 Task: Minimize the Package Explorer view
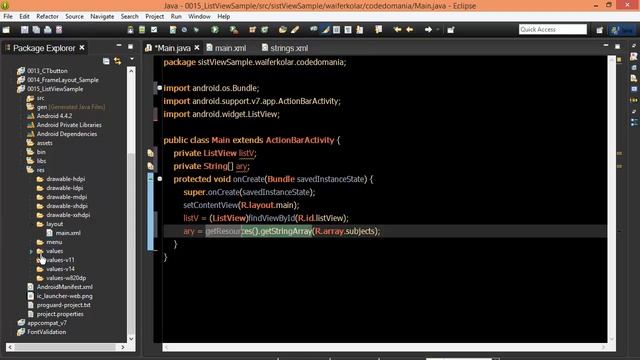[119, 46]
